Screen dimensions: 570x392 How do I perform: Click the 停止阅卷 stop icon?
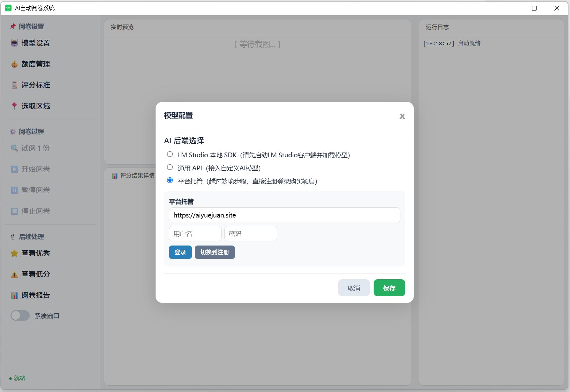point(14,211)
